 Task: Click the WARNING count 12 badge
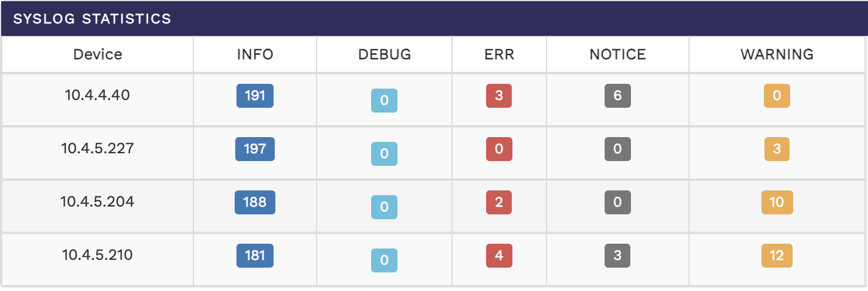point(776,256)
